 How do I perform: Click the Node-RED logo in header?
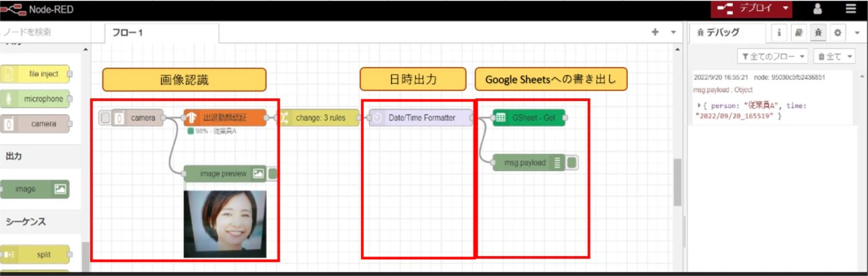tap(13, 9)
